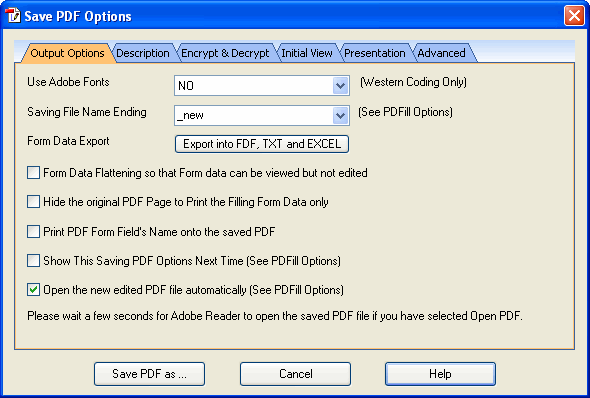The width and height of the screenshot is (590, 398).
Task: Click the PDFill app icon in title bar
Action: [x=13, y=16]
